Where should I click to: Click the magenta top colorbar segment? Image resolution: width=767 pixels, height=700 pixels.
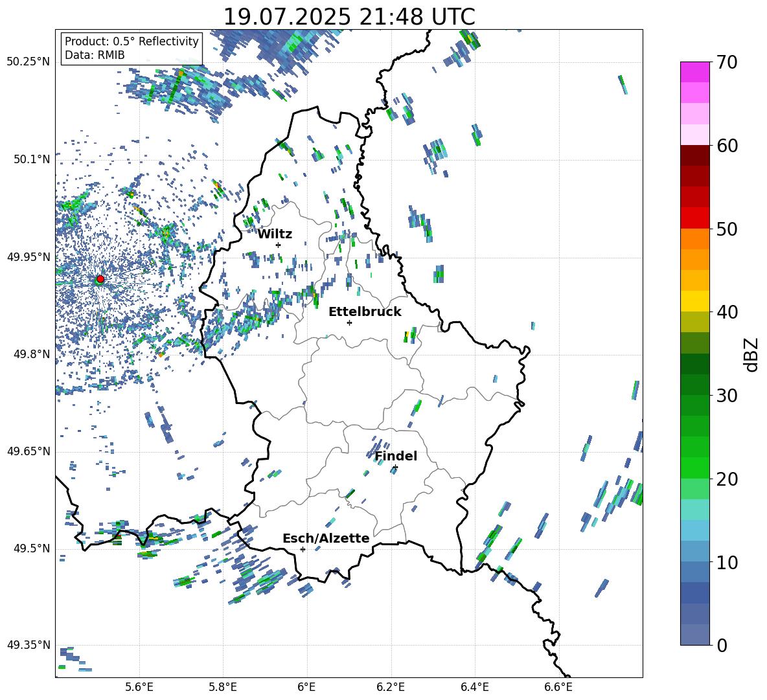tap(694, 73)
